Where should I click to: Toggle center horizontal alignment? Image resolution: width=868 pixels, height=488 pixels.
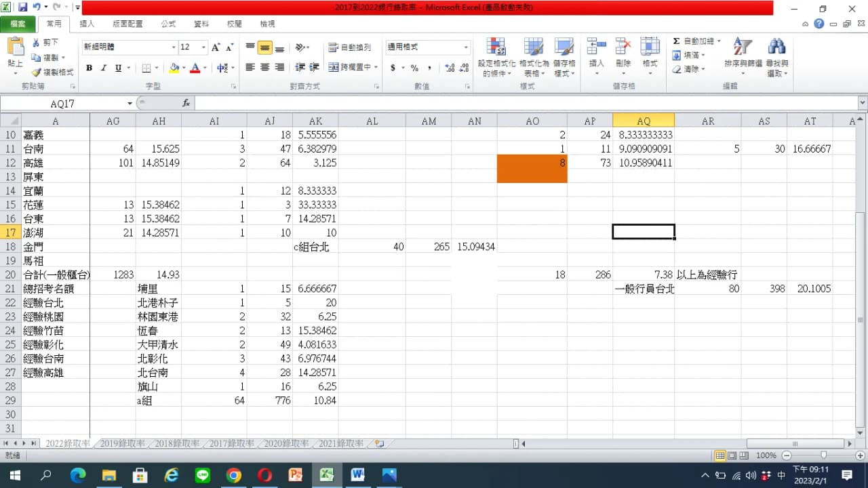click(264, 68)
